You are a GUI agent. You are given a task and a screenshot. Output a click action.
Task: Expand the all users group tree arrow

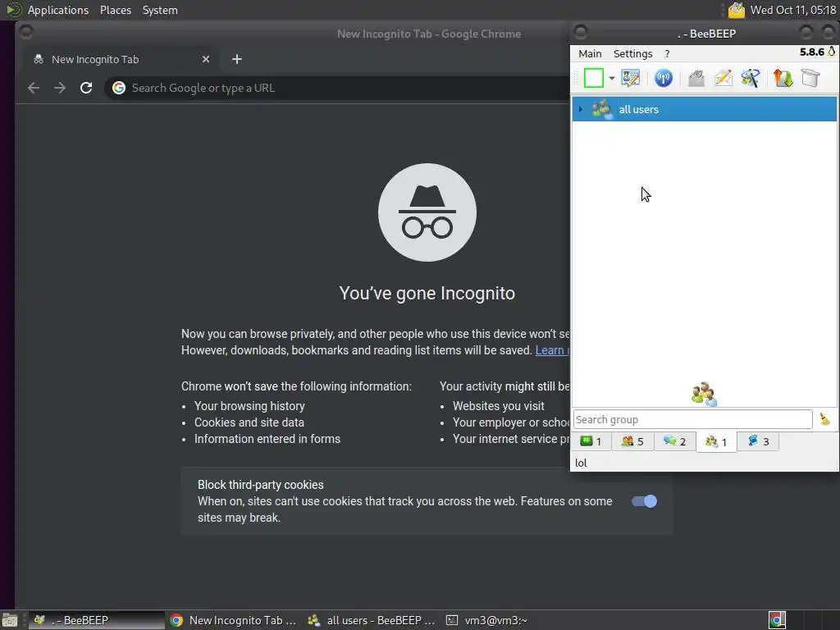(x=580, y=109)
